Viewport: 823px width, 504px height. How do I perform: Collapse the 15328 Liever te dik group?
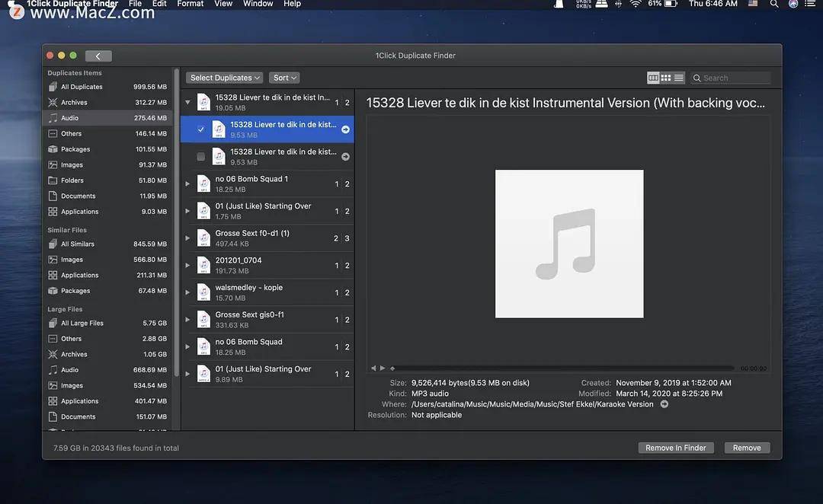click(x=187, y=102)
